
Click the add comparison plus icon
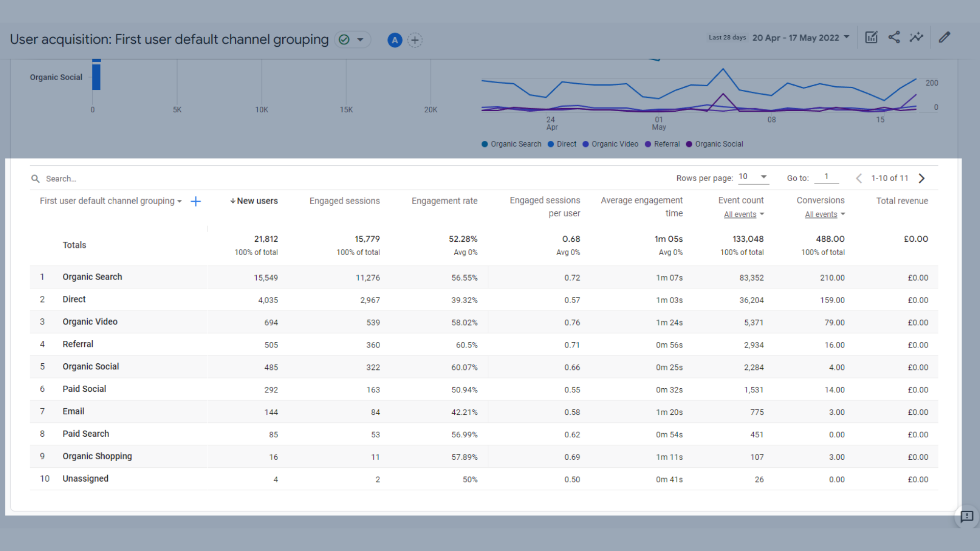(x=415, y=40)
